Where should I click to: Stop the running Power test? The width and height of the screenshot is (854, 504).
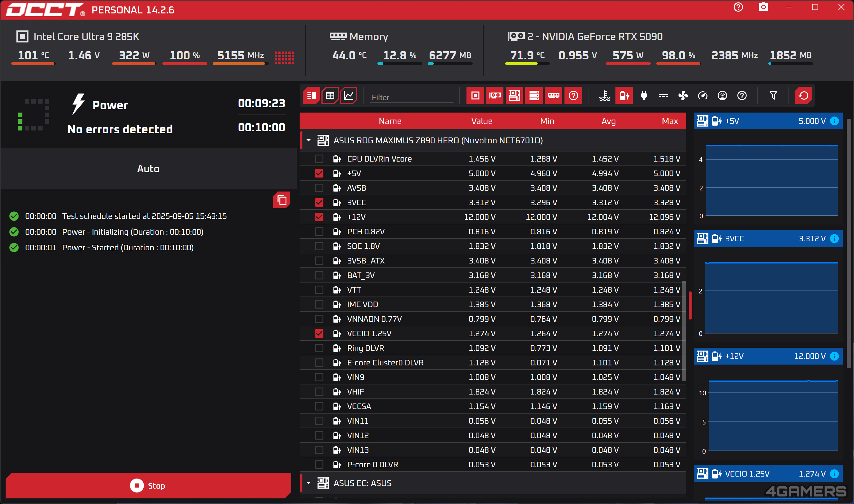(x=148, y=486)
